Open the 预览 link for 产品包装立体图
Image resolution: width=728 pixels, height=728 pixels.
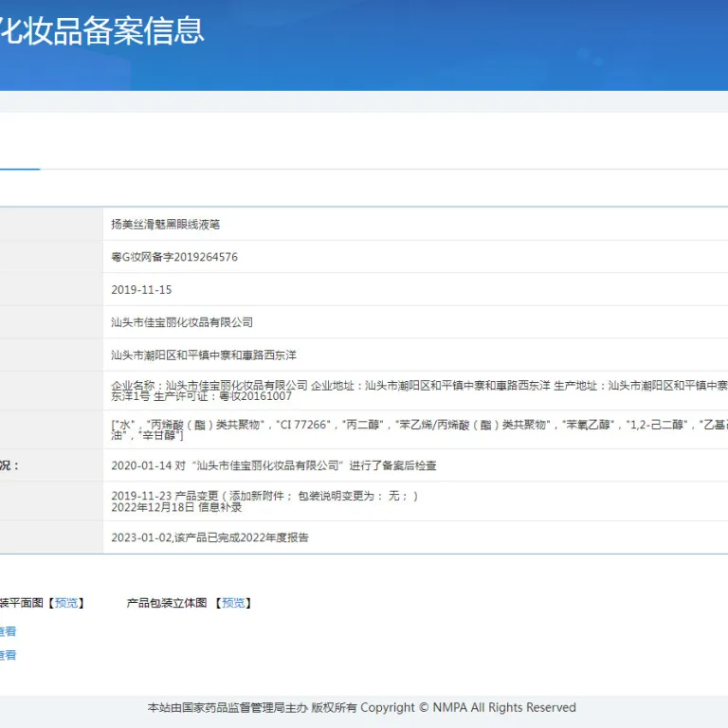(x=233, y=603)
